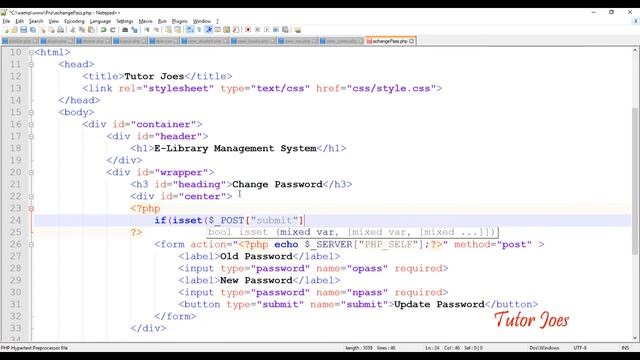Open the Settings menu
The height and width of the screenshot is (360, 640).
(124, 21)
